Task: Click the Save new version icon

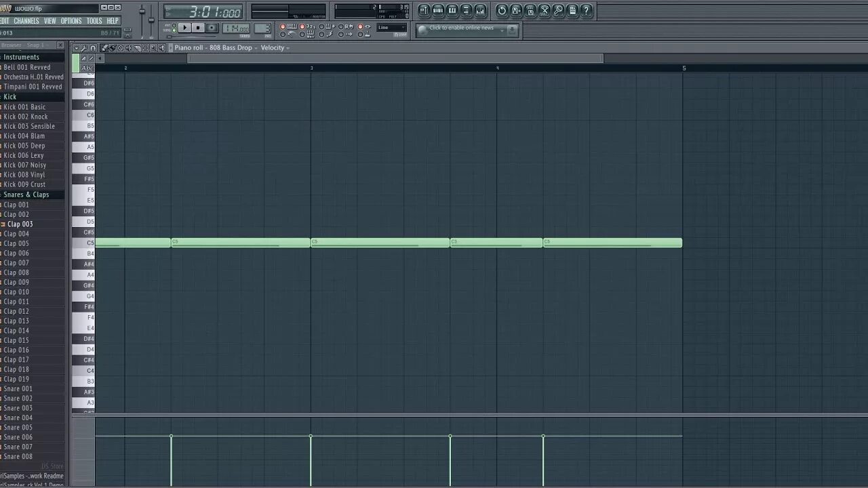Action: [x=530, y=10]
